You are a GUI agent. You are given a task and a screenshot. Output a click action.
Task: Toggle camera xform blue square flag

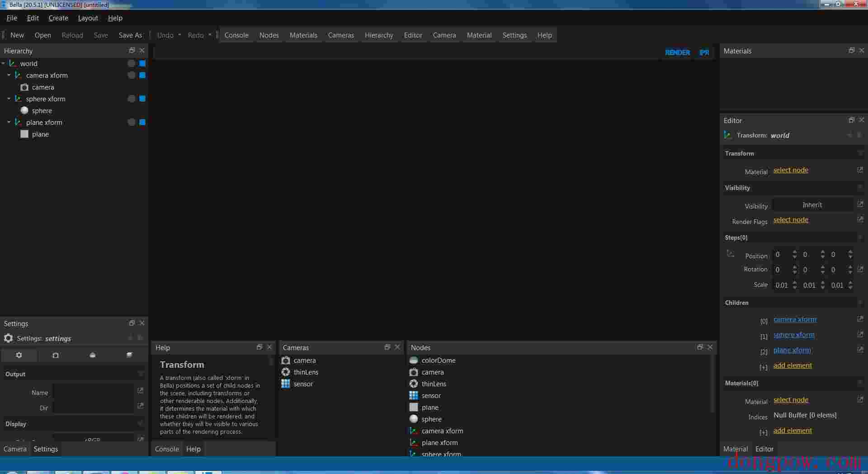pos(142,76)
